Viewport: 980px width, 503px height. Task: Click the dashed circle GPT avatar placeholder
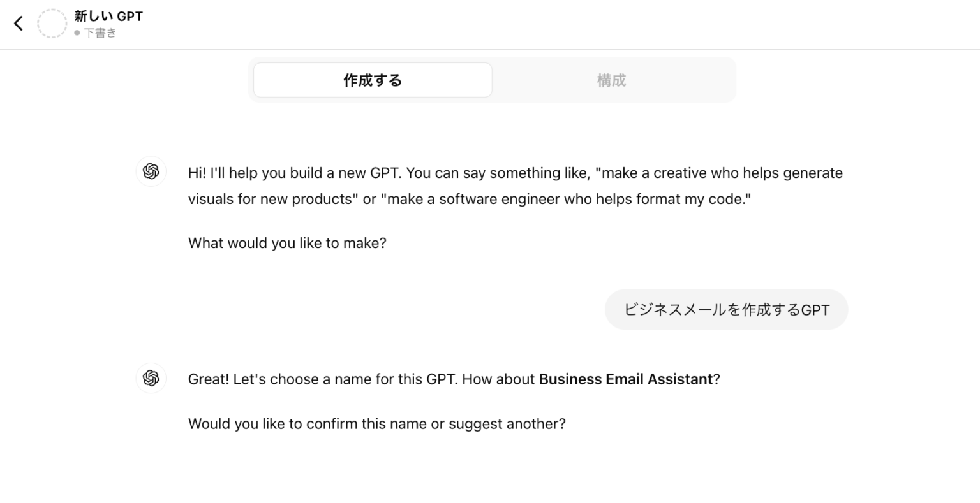52,24
